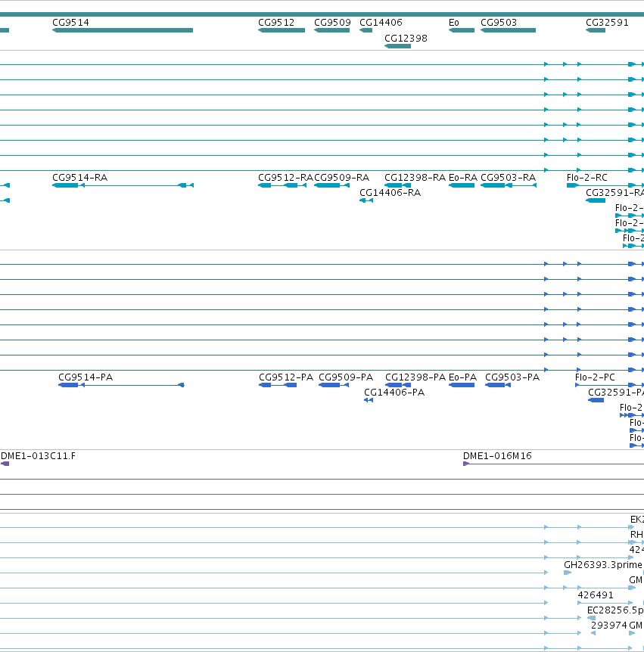Open the Flo-2-PC protein label

(595, 377)
